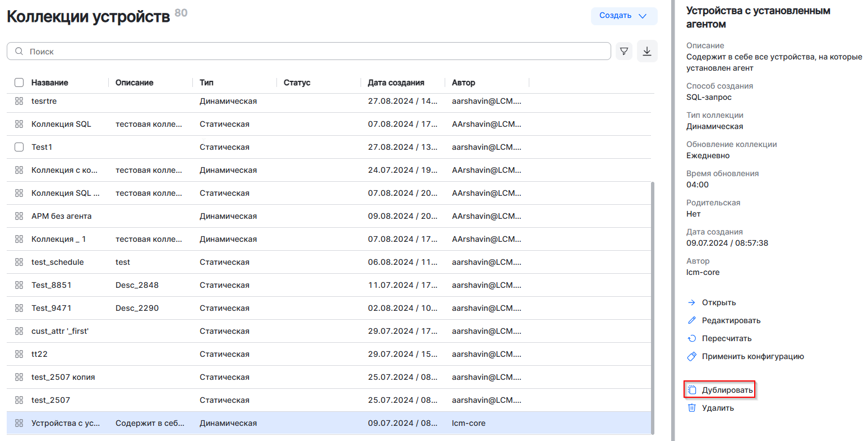
Task: Click the copy icon beside Дублировать
Action: (692, 390)
